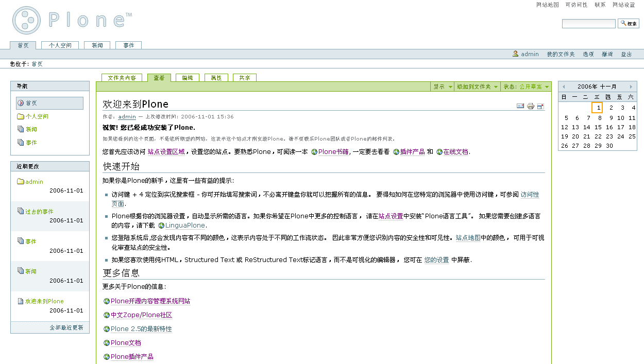
Task: Click the 新闻 icon in the navigation portlet
Action: tap(21, 129)
